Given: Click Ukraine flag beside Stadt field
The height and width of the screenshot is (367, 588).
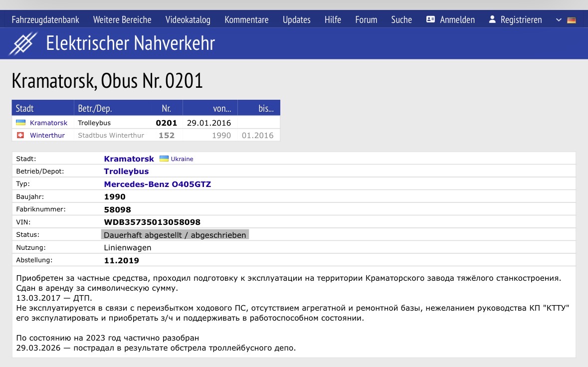Looking at the screenshot, I should pyautogui.click(x=164, y=159).
